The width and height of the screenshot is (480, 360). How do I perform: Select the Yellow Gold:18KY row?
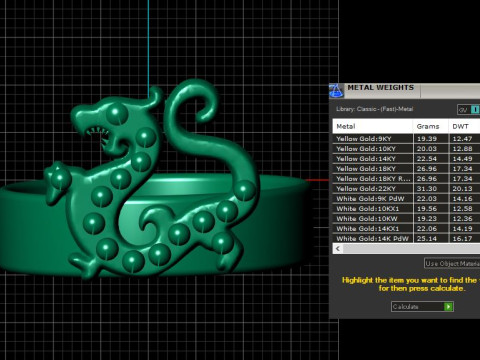tap(406, 169)
